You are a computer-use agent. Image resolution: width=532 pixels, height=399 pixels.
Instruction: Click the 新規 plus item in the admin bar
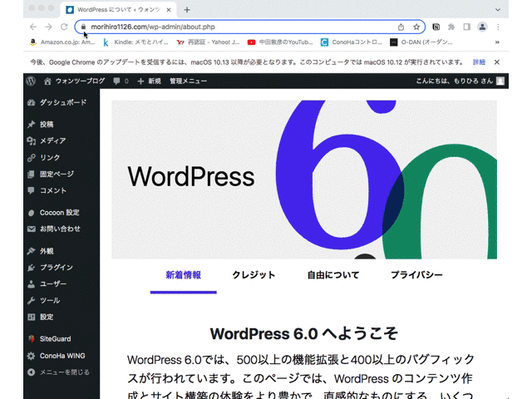click(x=150, y=81)
